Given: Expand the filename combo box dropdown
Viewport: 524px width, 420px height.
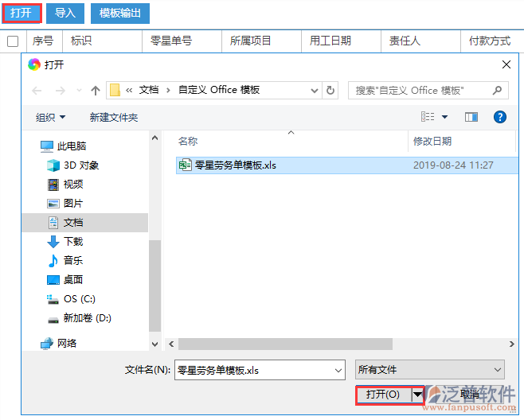Looking at the screenshot, I should click(x=338, y=370).
